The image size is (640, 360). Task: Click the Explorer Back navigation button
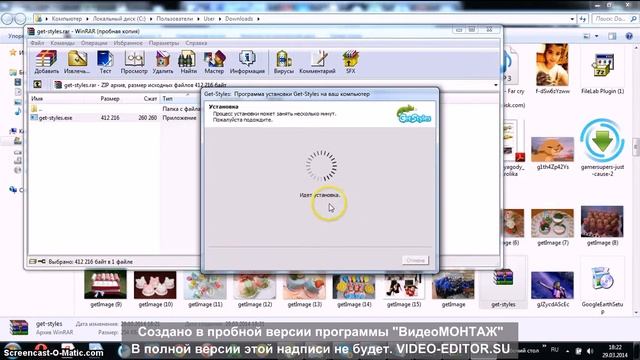tap(7, 19)
